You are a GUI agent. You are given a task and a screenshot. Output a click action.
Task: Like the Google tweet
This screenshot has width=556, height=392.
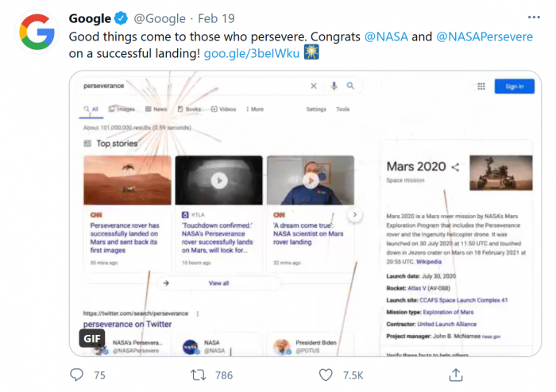(x=326, y=375)
